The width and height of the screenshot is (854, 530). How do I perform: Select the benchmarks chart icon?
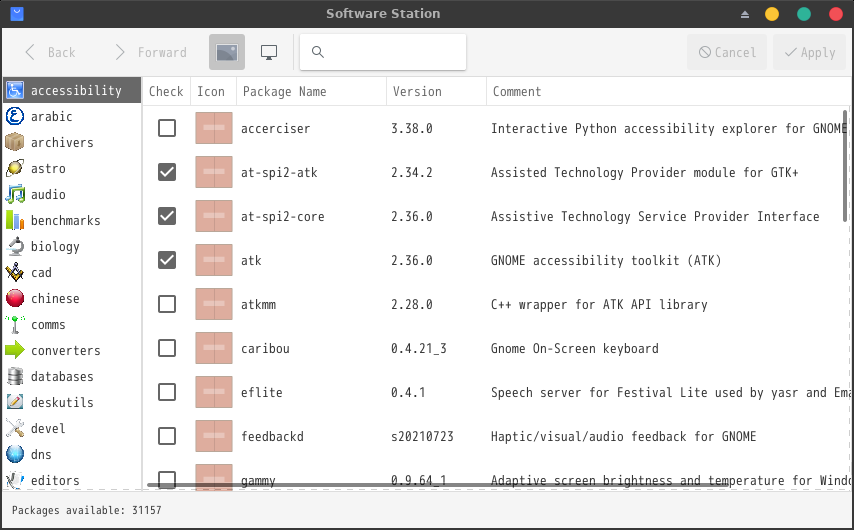pos(15,220)
